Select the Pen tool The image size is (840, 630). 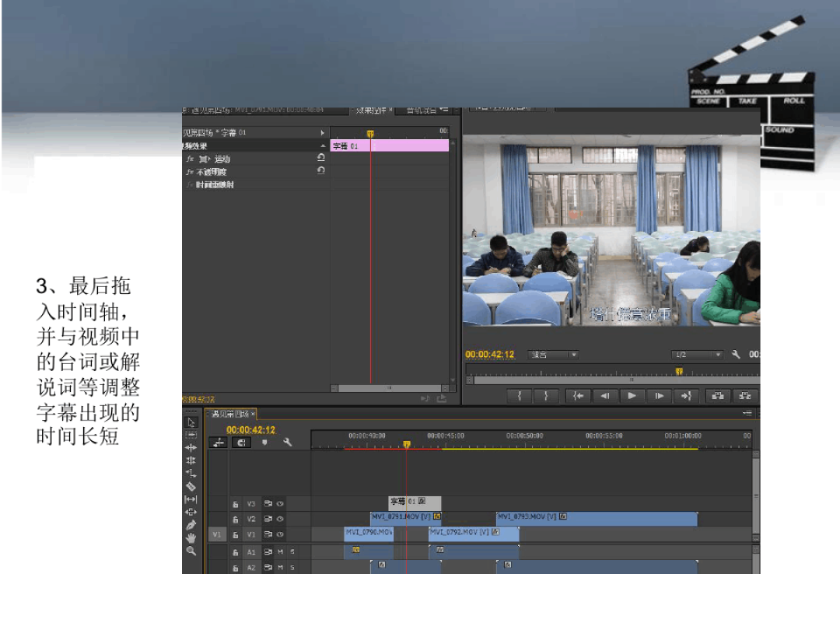[191, 525]
